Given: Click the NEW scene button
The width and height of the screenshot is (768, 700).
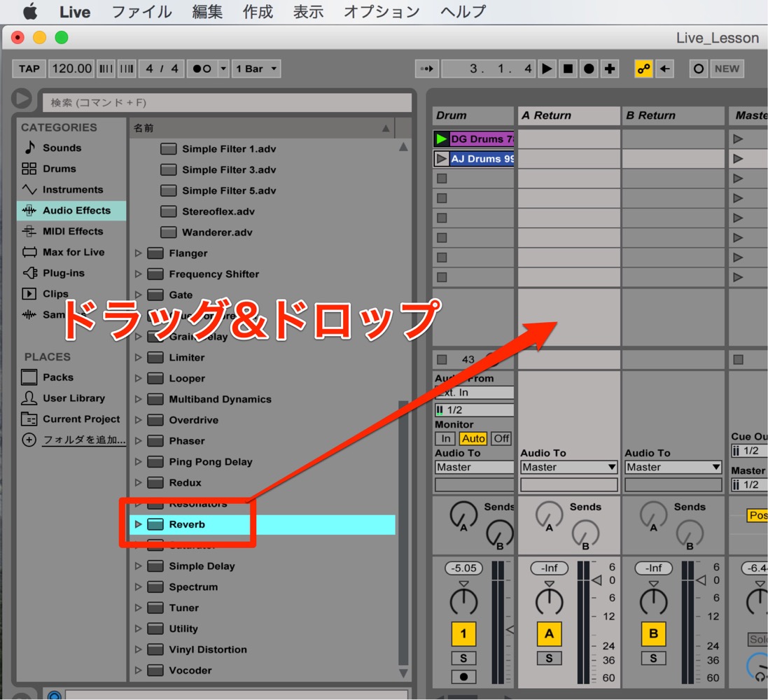Looking at the screenshot, I should pos(727,69).
